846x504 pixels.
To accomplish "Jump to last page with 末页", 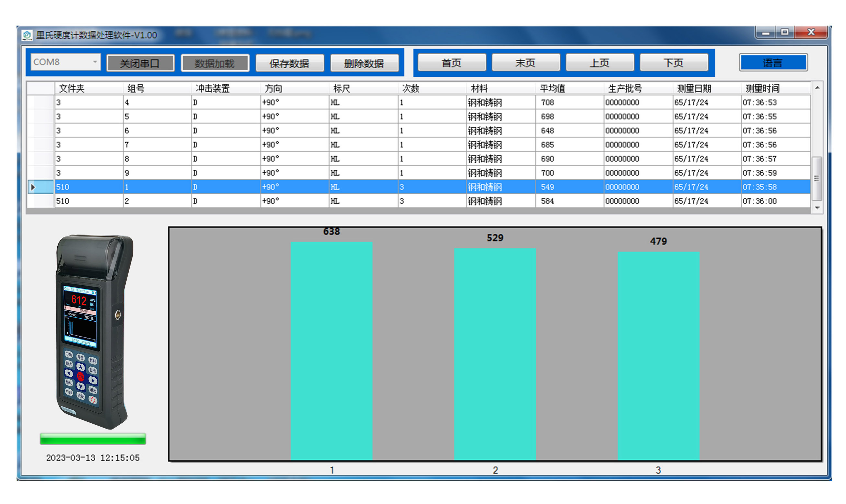I will pos(525,63).
